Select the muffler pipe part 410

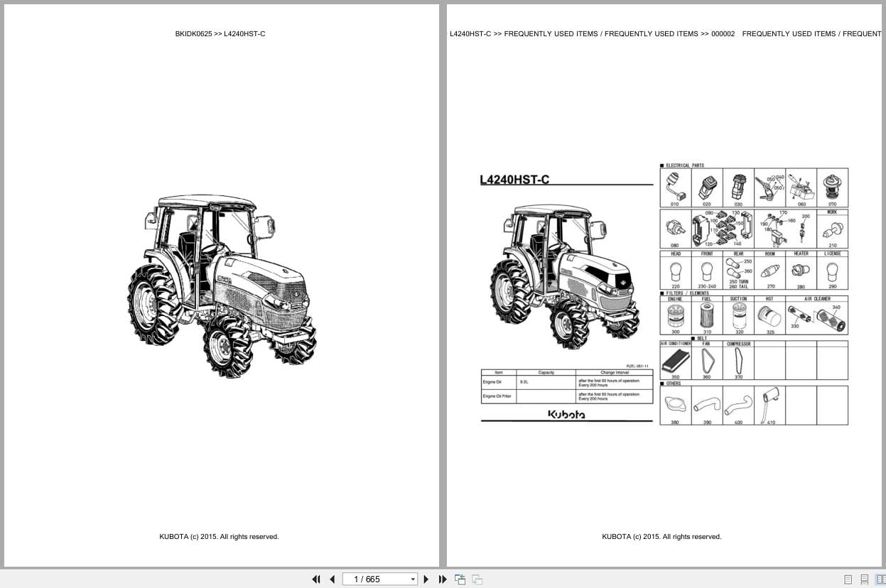(769, 405)
